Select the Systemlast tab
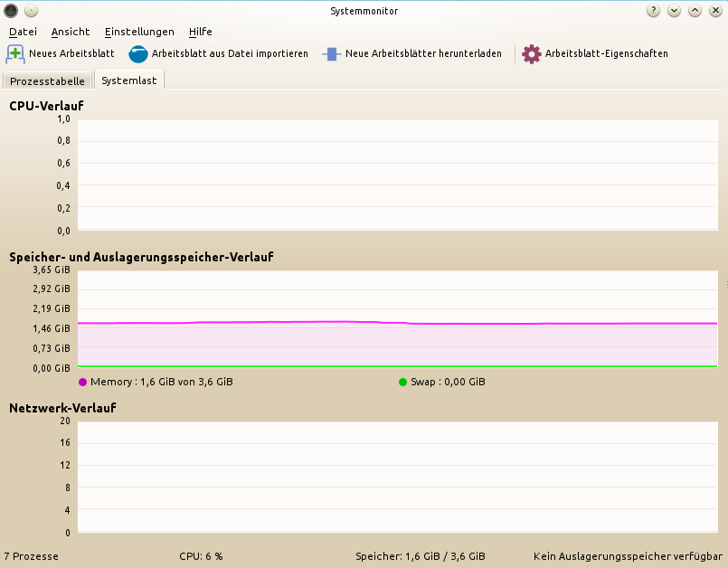The image size is (728, 568). [x=128, y=80]
